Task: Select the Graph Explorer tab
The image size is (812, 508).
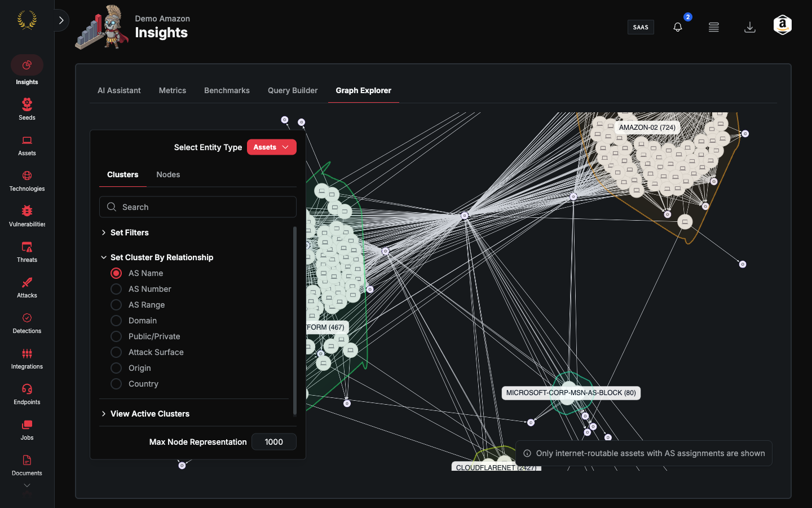Action: (363, 90)
